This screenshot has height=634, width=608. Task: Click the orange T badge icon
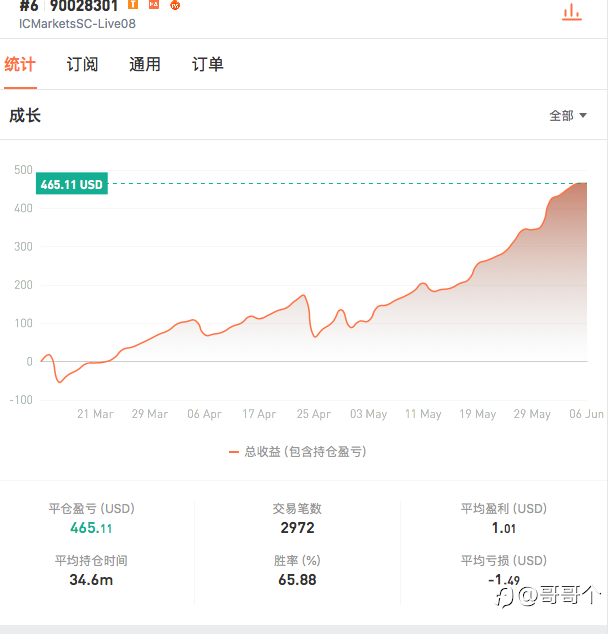pos(133,4)
